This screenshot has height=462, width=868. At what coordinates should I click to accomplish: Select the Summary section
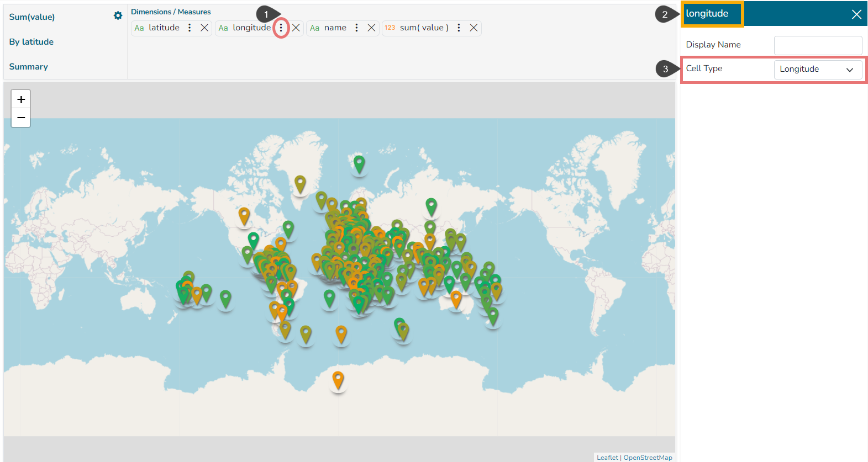click(29, 67)
